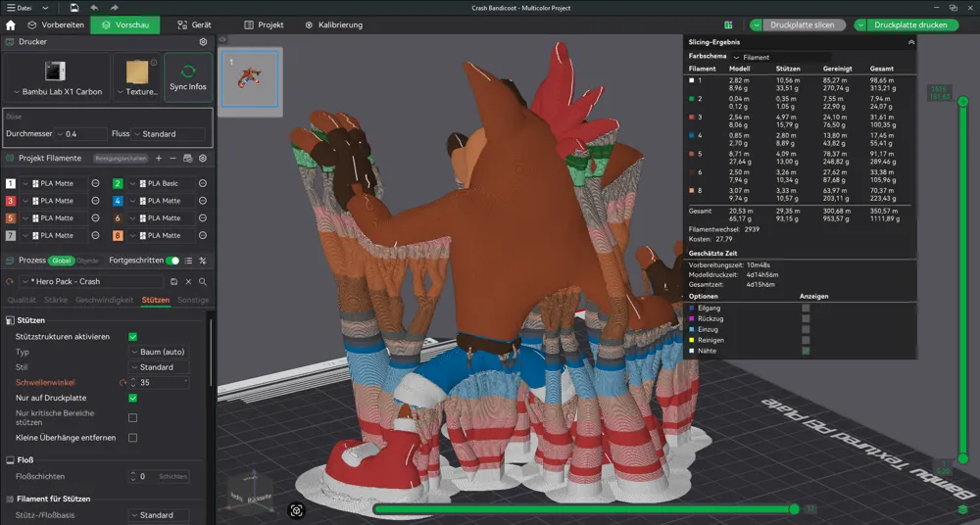980x525 pixels.
Task: Save the Hero Pack - Crash process preset
Action: (173, 281)
